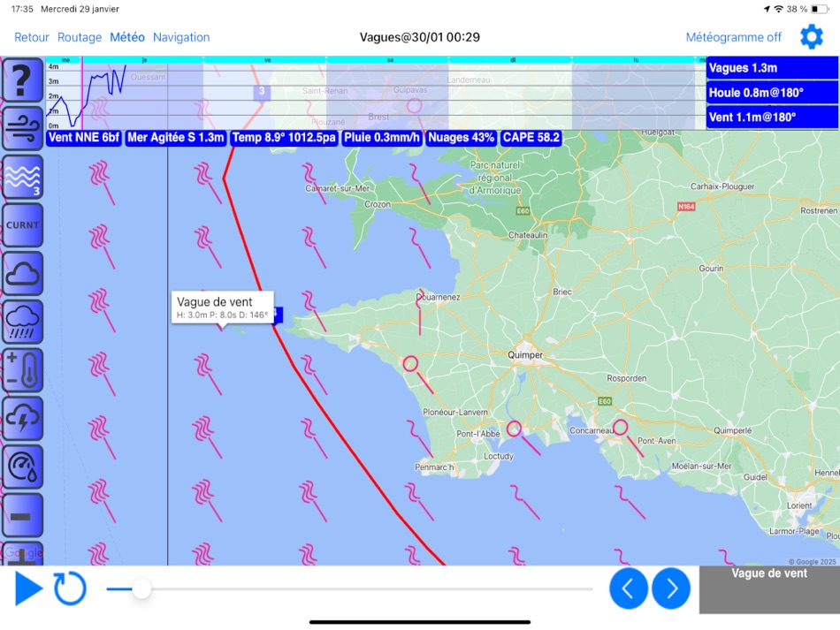840x630 pixels.
Task: Open settings gear icon
Action: click(x=811, y=37)
